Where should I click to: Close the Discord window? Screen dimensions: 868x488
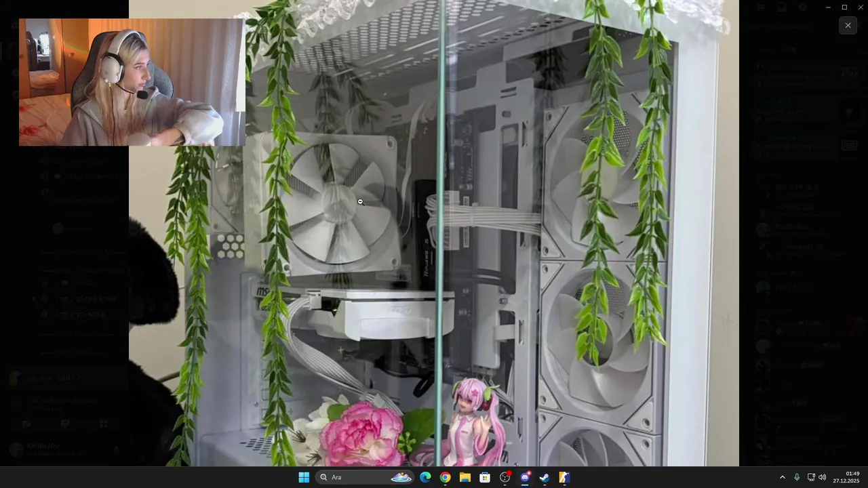point(861,7)
